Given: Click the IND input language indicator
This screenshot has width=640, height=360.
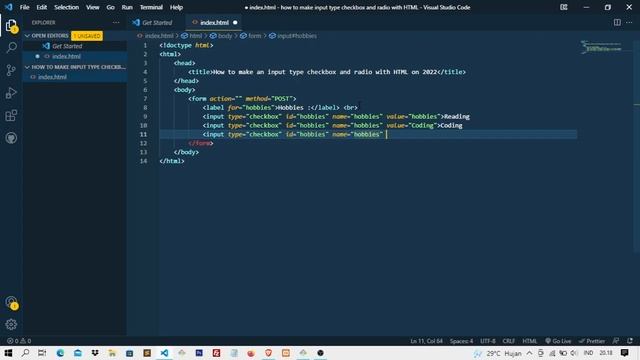Looking at the screenshot, I should point(588,353).
